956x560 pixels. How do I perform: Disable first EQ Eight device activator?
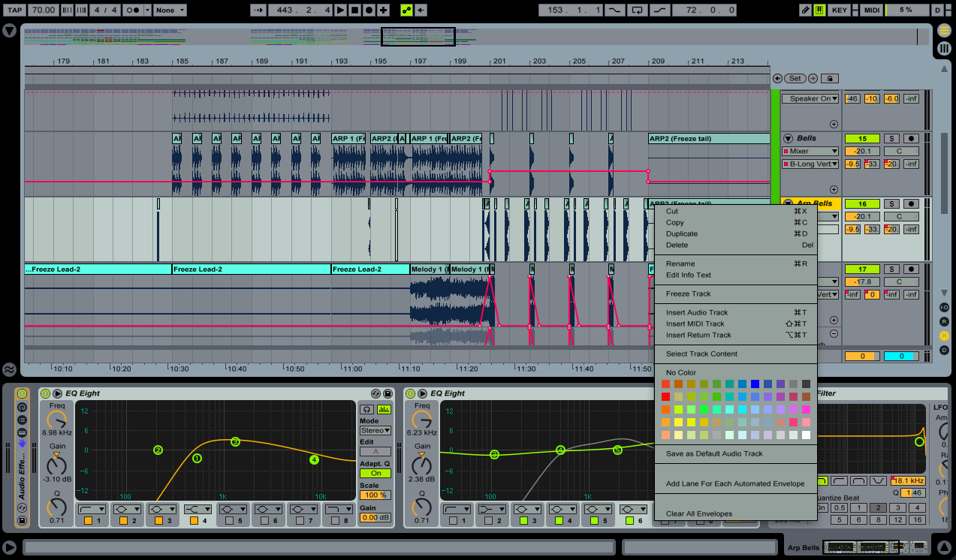pyautogui.click(x=45, y=393)
